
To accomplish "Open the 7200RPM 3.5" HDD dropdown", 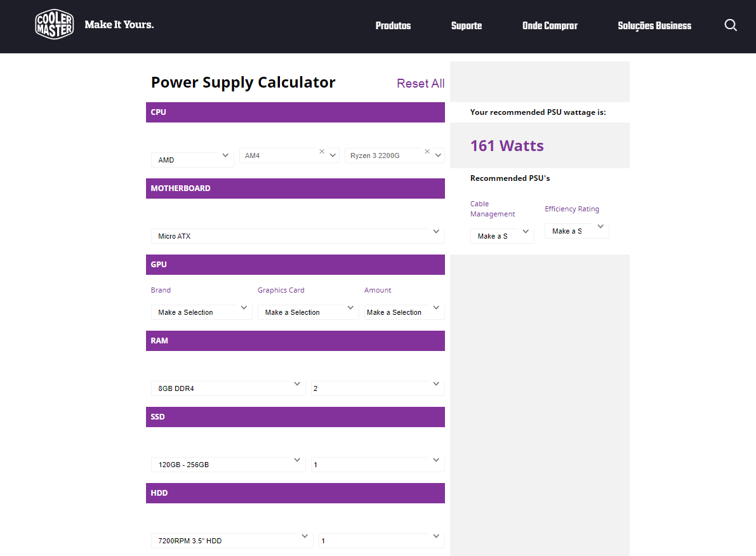I will tap(232, 541).
